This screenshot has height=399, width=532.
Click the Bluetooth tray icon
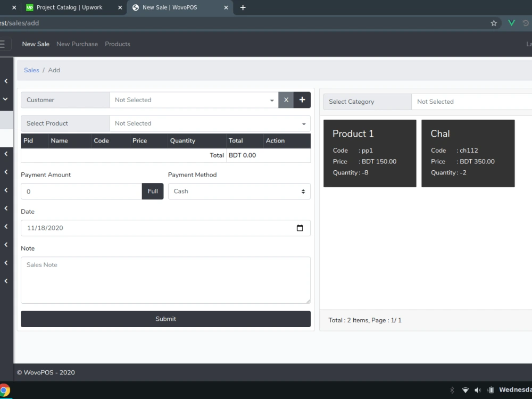click(452, 390)
